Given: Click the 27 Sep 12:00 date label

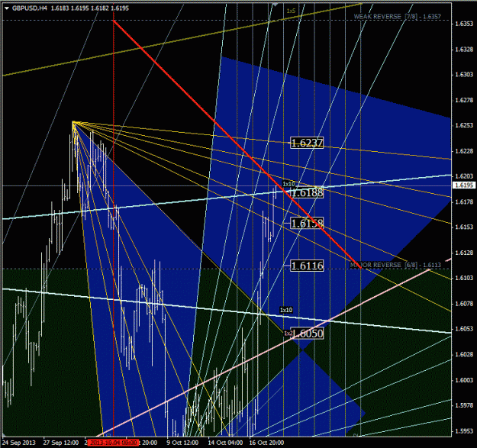Looking at the screenshot, I should click(x=61, y=443).
